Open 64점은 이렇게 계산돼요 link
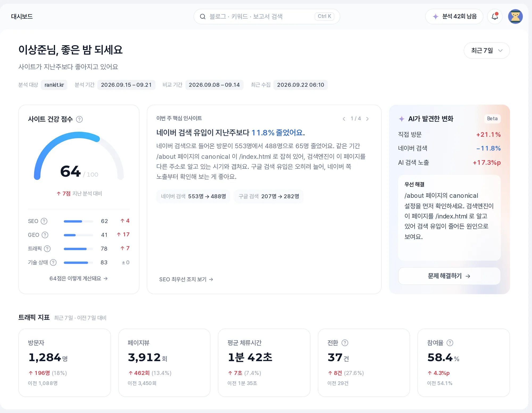This screenshot has height=413, width=532. click(x=78, y=278)
